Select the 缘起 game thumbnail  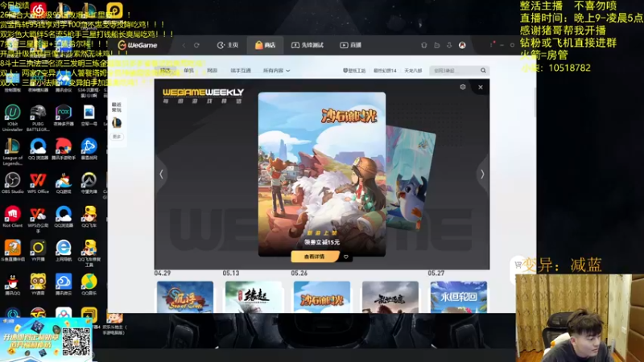(x=254, y=297)
